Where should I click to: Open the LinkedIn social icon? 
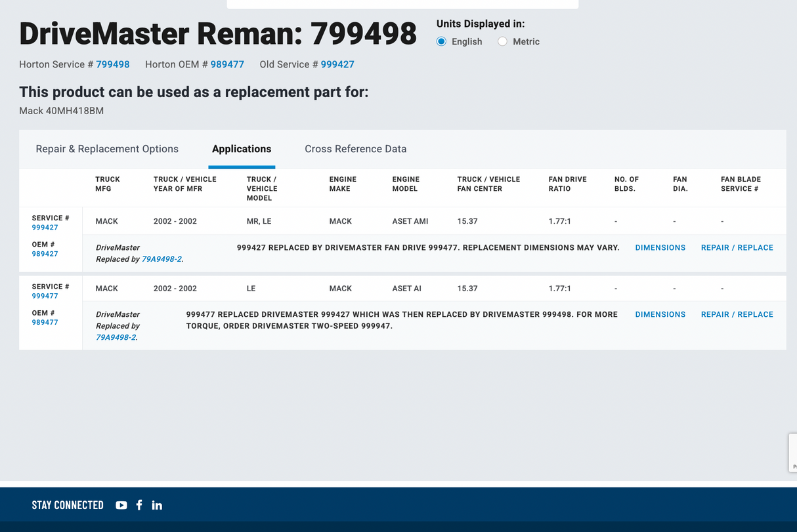157,505
